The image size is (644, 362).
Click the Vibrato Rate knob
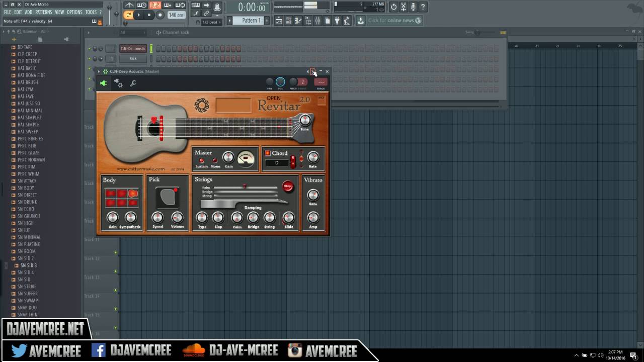(x=313, y=195)
